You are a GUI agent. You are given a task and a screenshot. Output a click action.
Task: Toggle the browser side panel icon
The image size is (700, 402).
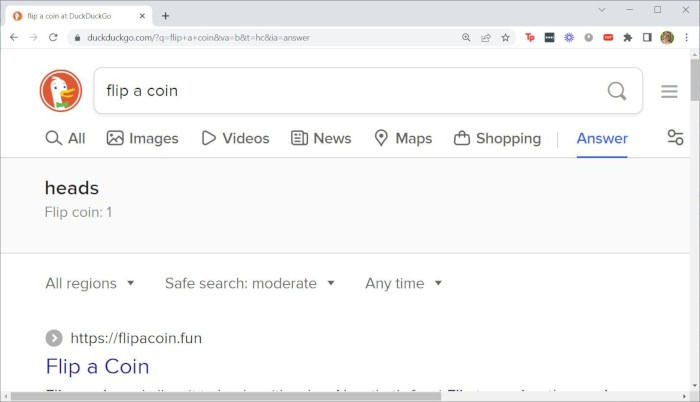point(647,38)
